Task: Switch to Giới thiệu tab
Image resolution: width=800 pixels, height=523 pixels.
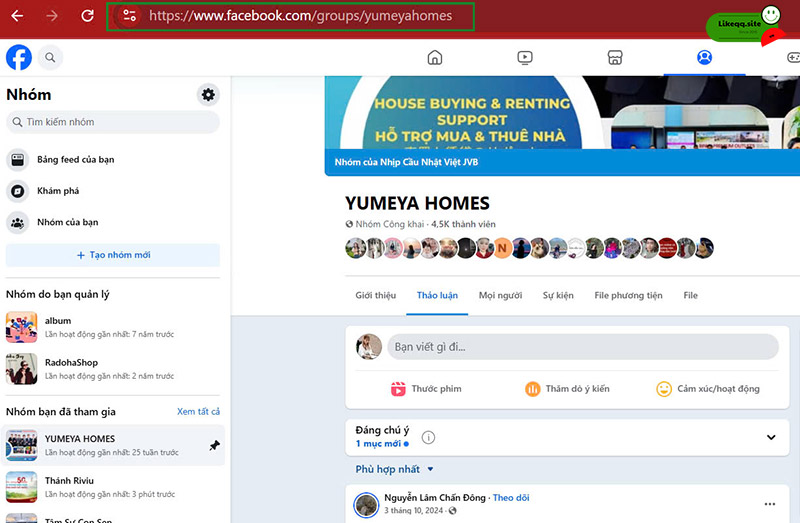Action: click(376, 295)
